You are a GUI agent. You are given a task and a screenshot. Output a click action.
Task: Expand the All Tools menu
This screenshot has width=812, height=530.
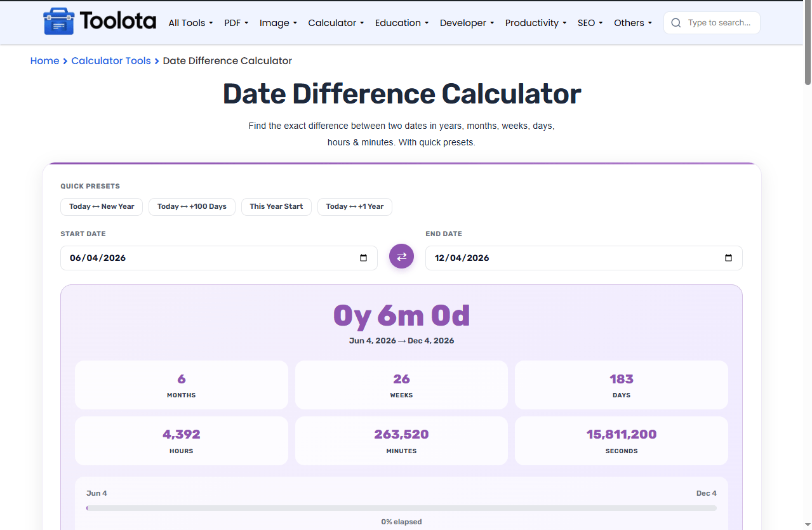point(190,23)
